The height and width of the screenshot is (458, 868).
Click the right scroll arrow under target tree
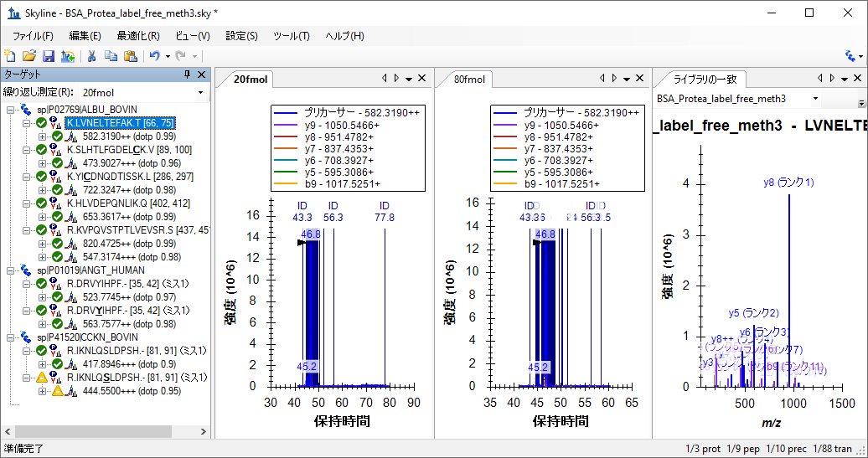coord(203,431)
